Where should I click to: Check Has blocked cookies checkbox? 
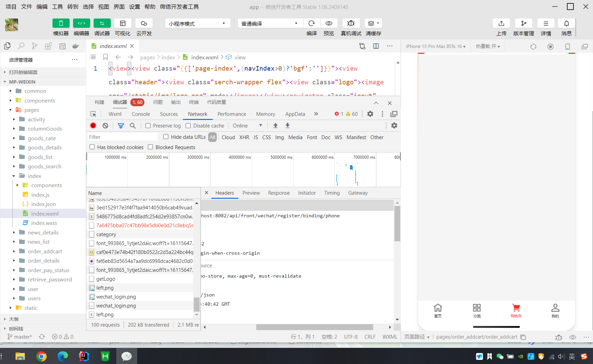coord(92,147)
